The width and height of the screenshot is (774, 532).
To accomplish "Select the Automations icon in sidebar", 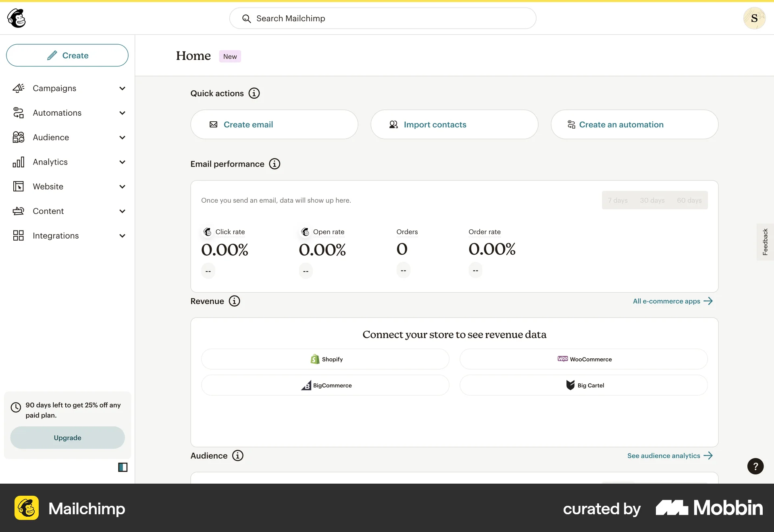I will 18,113.
